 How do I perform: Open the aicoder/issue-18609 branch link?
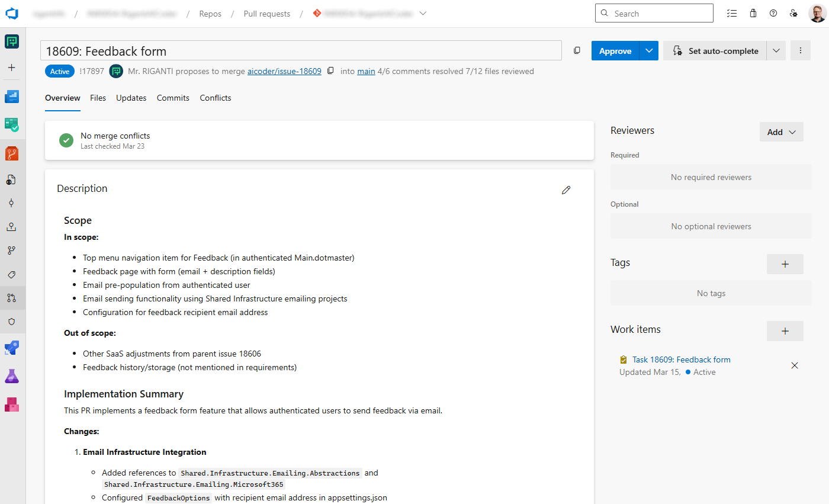pos(284,70)
